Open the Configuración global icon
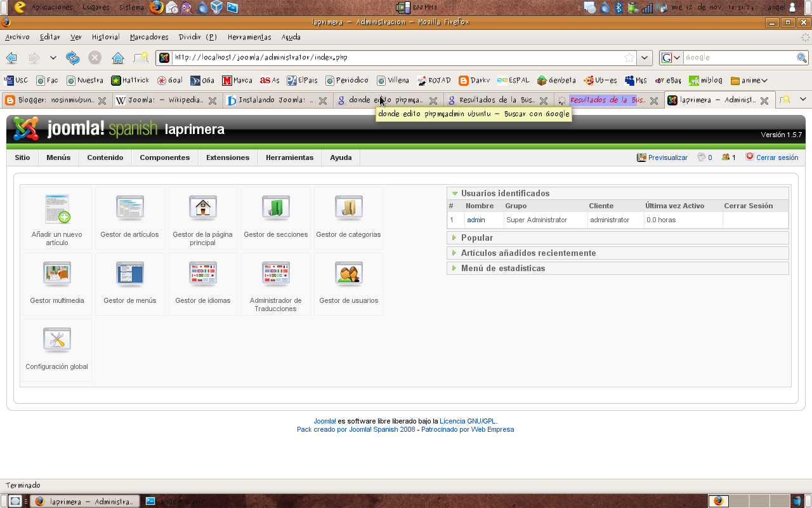Screen dimensions: 812x508 point(57,350)
